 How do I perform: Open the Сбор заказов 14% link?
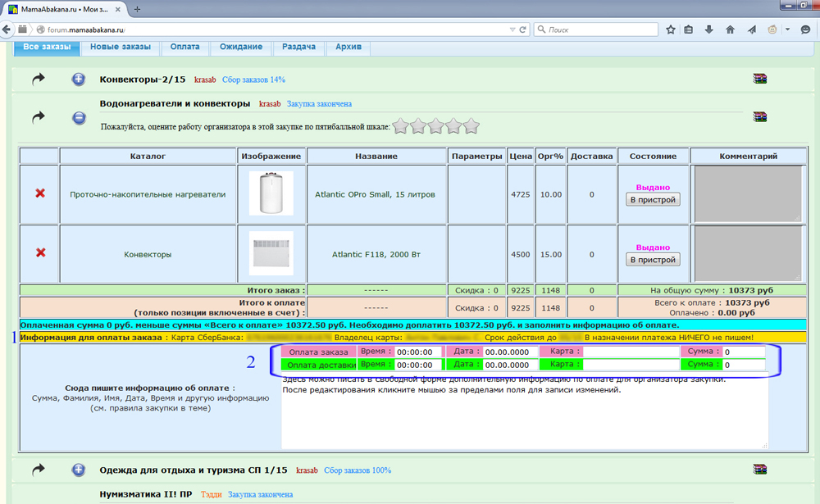(253, 79)
